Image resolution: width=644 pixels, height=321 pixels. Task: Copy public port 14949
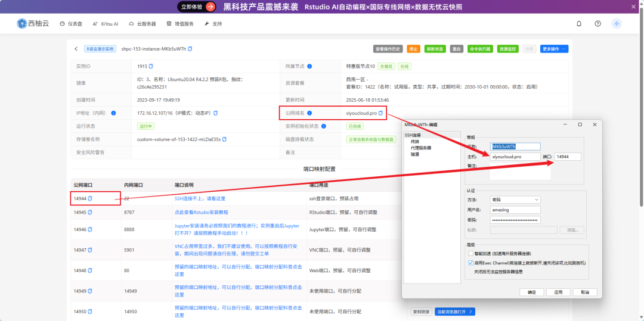click(x=90, y=291)
